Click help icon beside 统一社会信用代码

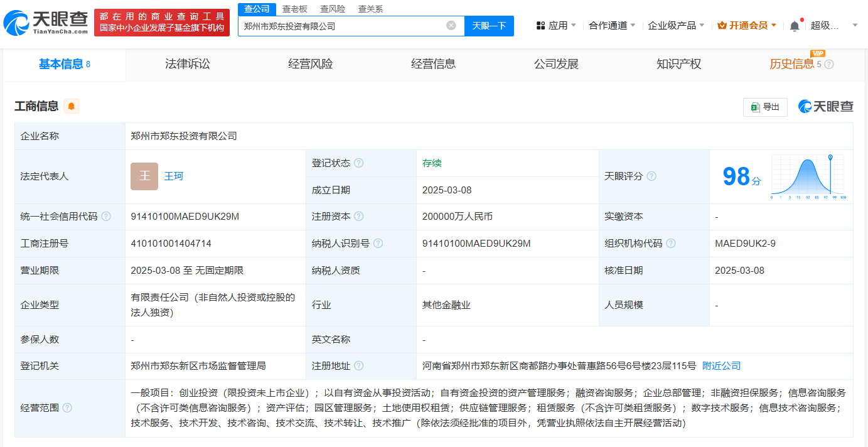click(x=106, y=217)
